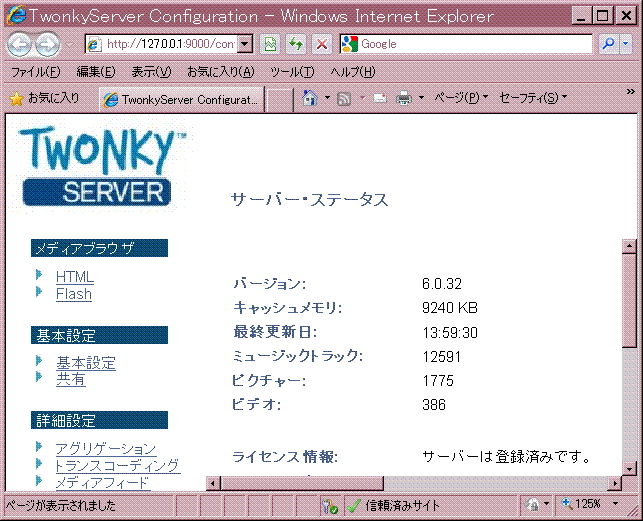Viewport: 643px width, 521px height.
Task: Click the vertical scrollbar down arrow
Action: coord(629,468)
